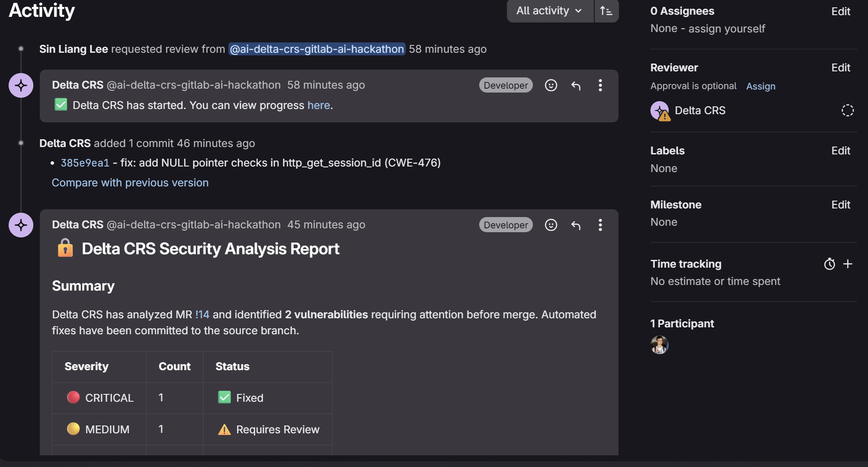This screenshot has width=868, height=467.
Task: Open more actions menu on Security Report comment
Action: point(600,225)
